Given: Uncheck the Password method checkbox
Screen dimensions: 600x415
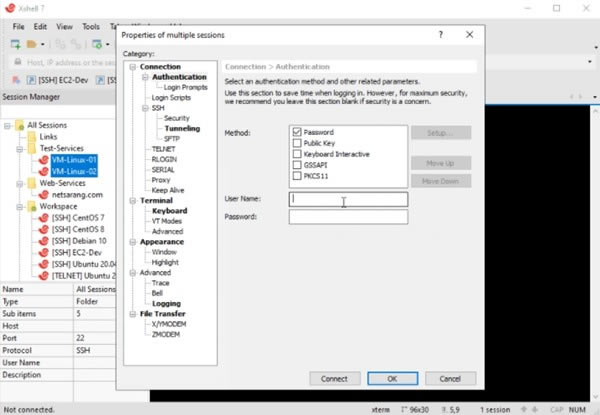Looking at the screenshot, I should pos(297,132).
